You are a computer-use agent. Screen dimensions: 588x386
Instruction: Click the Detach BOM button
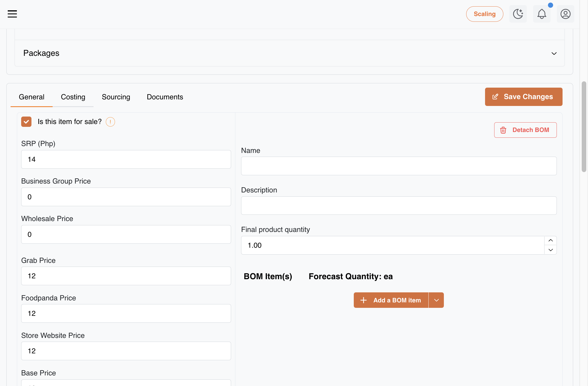(x=525, y=130)
